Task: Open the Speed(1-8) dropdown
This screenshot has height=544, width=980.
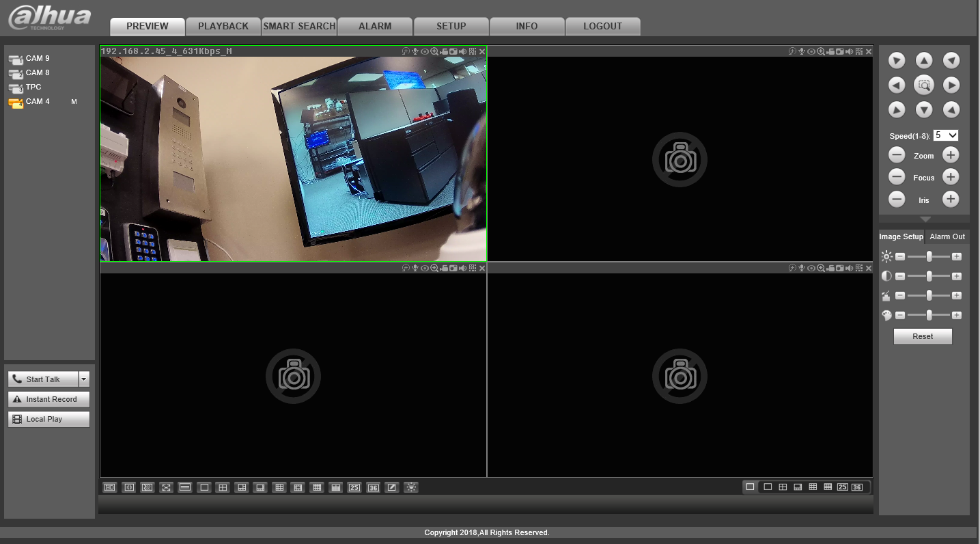Action: click(x=946, y=135)
